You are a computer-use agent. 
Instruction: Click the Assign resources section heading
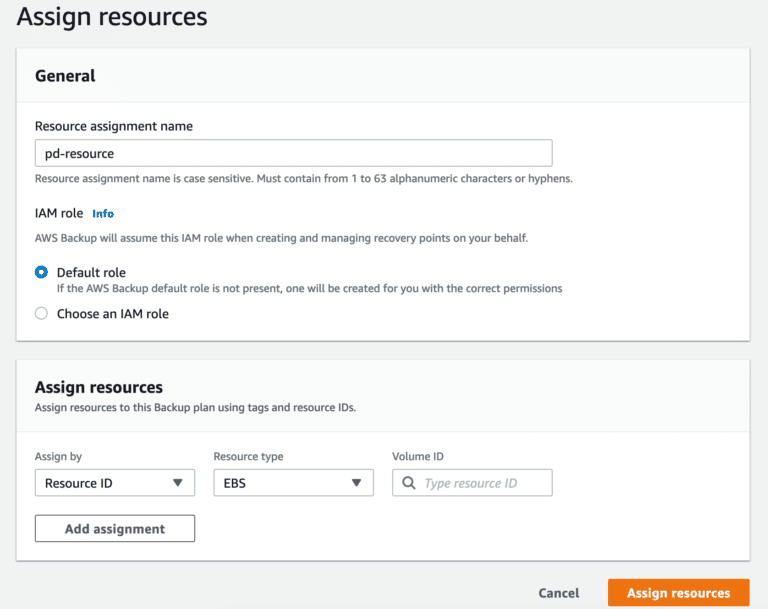(98, 387)
